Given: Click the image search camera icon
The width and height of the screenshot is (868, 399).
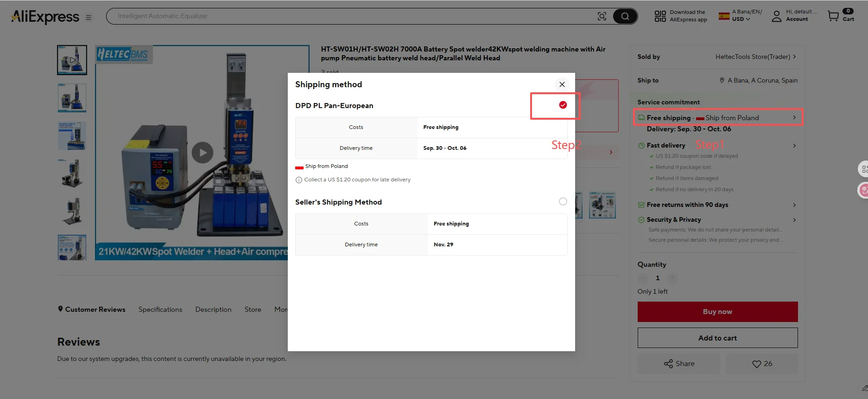Looking at the screenshot, I should [602, 16].
